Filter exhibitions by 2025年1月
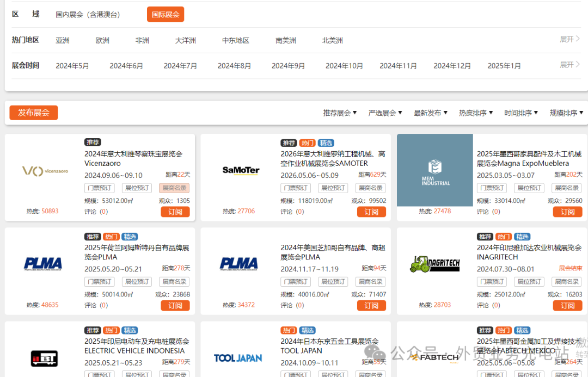Screen dimensions: 588x377 (x=504, y=66)
